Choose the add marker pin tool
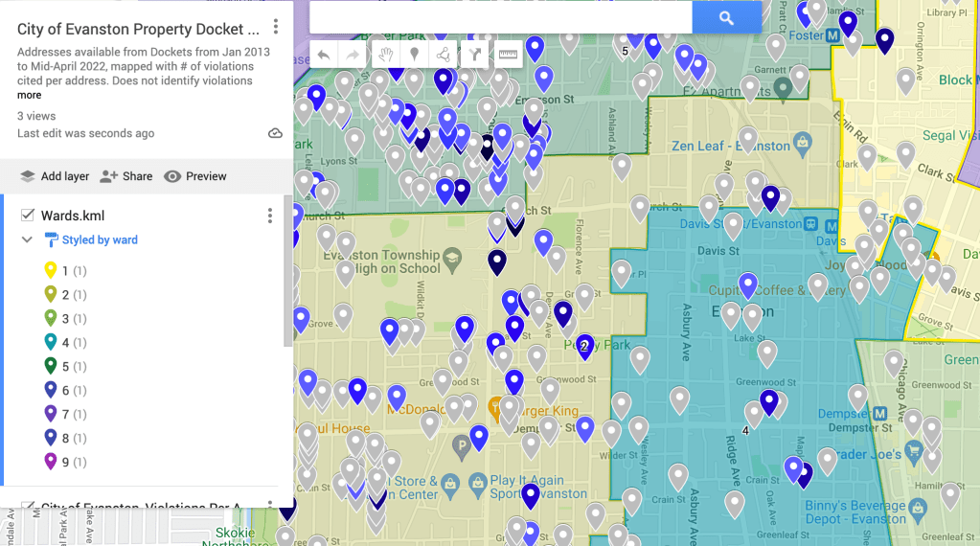Screen dimensions: 980x546 414,55
